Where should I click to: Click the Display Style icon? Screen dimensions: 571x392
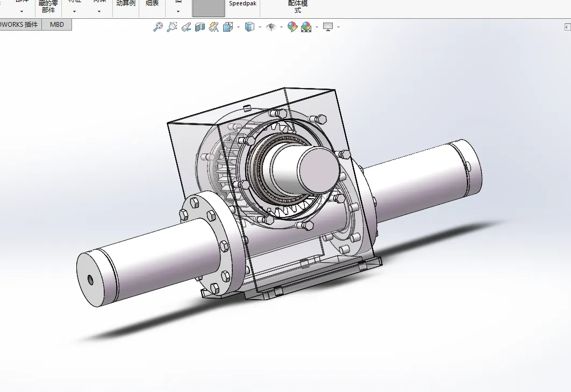tap(250, 27)
